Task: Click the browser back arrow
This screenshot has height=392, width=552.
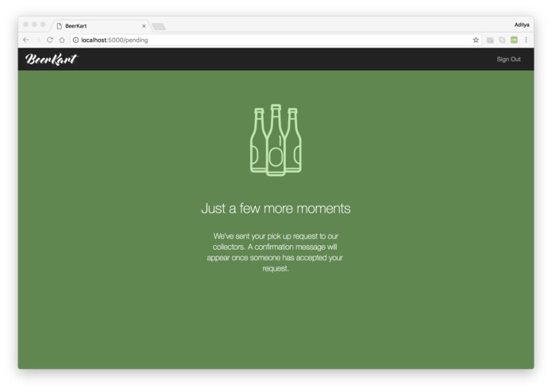Action: 25,40
